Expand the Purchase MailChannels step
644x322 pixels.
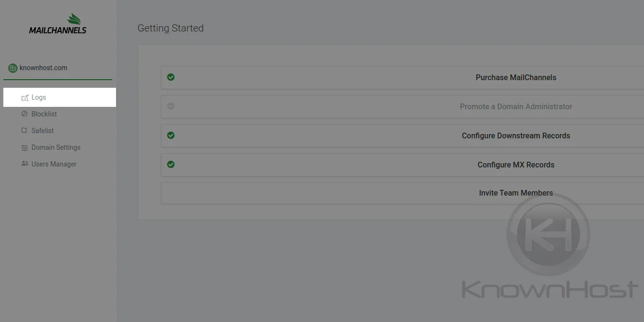(x=402, y=77)
